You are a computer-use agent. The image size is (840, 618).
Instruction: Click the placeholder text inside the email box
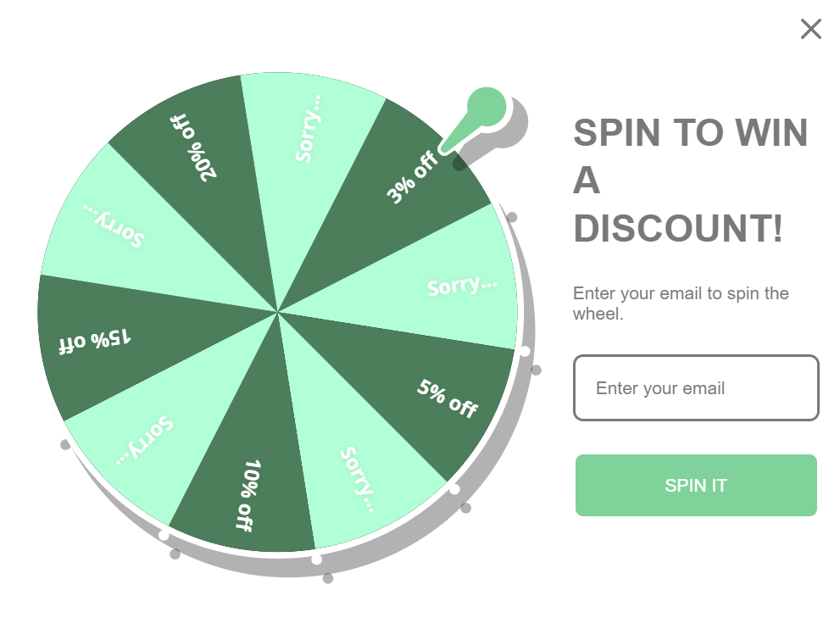click(x=660, y=388)
